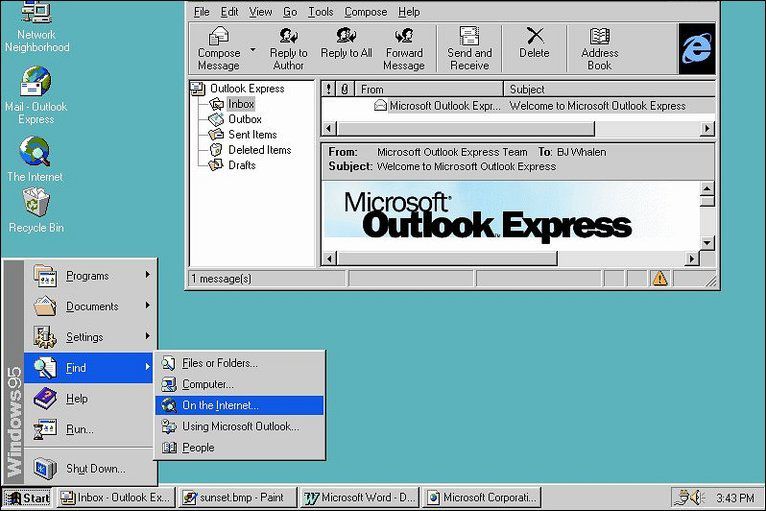Choose Files or Folders... in Find submenu
Image resolution: width=766 pixels, height=511 pixels.
(239, 363)
